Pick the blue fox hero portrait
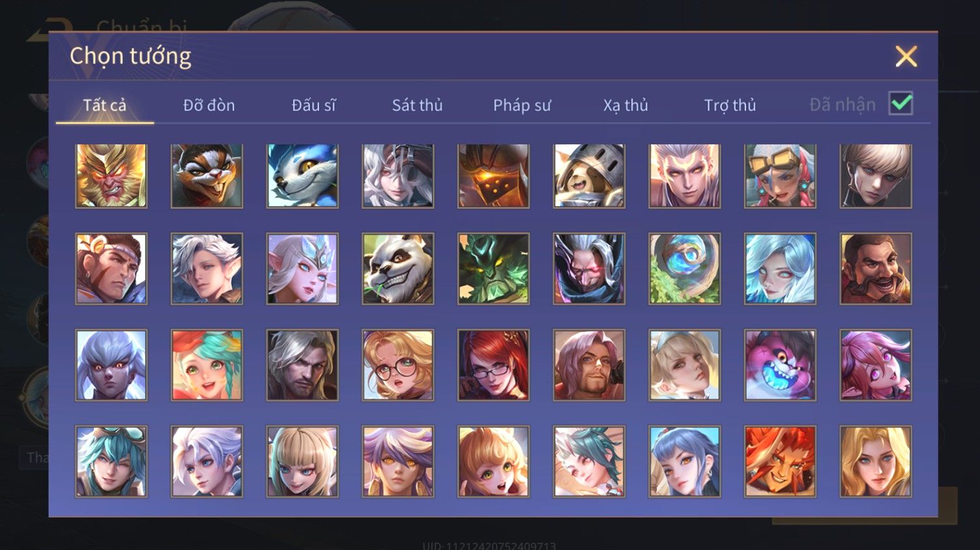 302,176
